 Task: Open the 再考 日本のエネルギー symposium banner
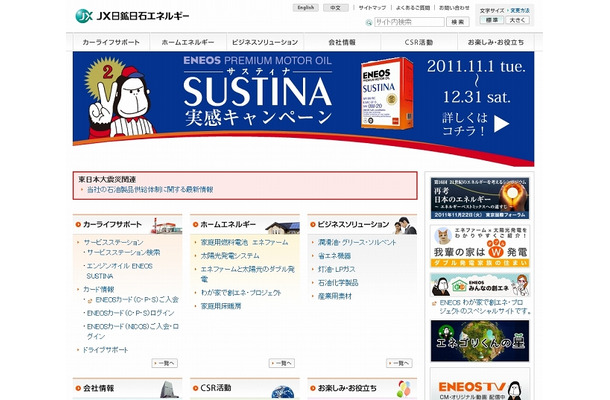click(480, 198)
